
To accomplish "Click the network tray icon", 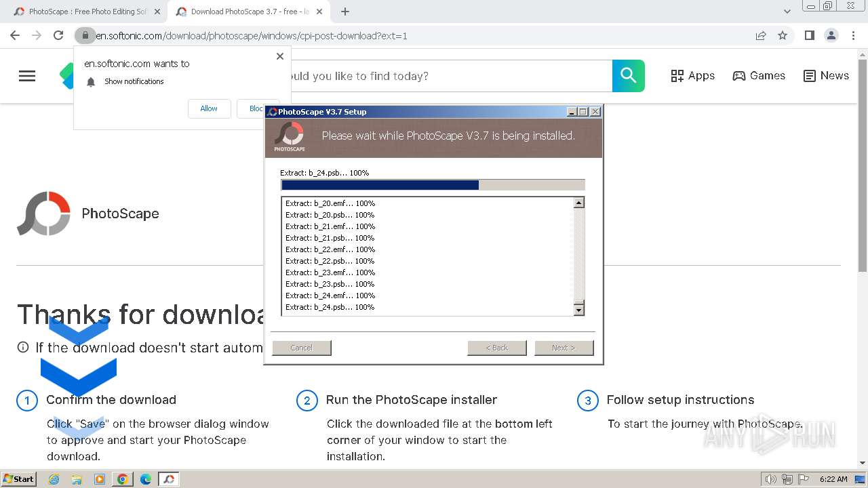I will point(787,479).
